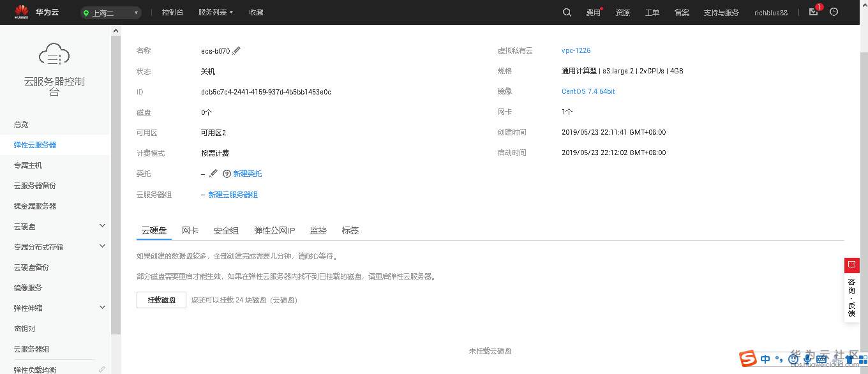The width and height of the screenshot is (868, 374).
Task: Edit server name ecs-b070 with the pencil icon
Action: click(x=237, y=50)
